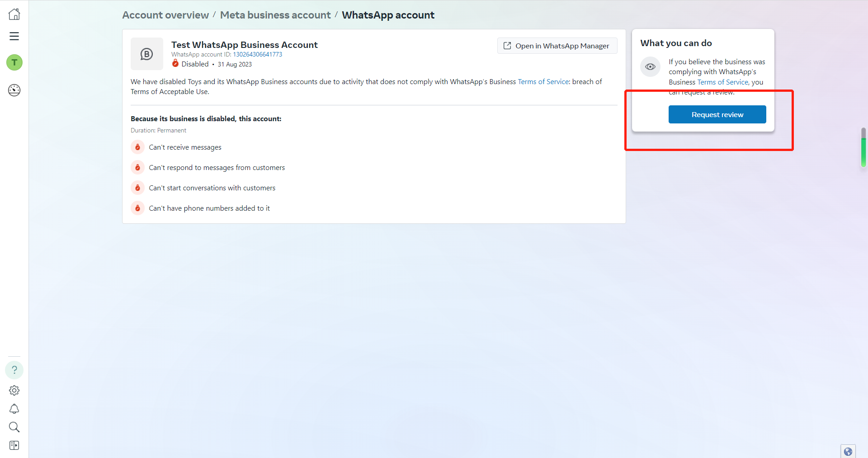Open Help question mark icon
Image resolution: width=868 pixels, height=458 pixels.
(x=14, y=370)
